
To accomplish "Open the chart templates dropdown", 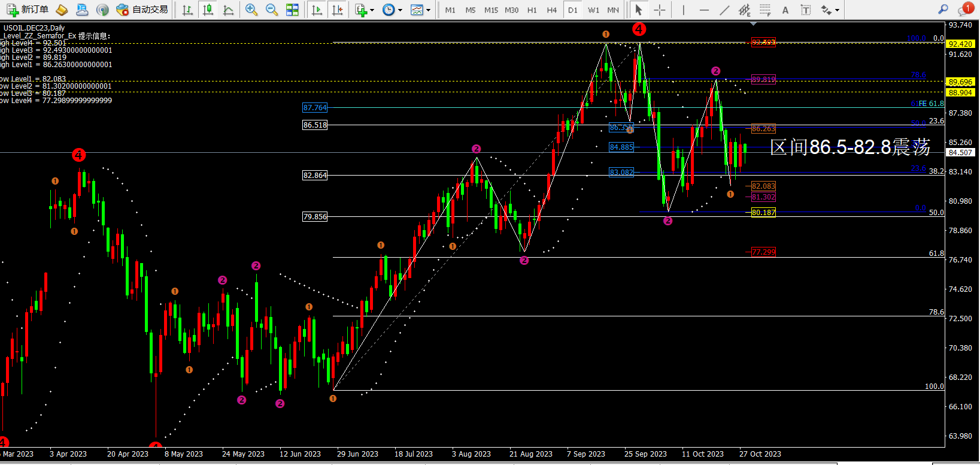I will click(420, 10).
